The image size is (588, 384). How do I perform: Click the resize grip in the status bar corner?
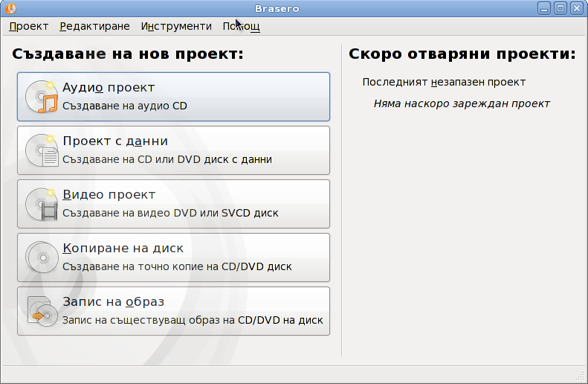tap(581, 376)
